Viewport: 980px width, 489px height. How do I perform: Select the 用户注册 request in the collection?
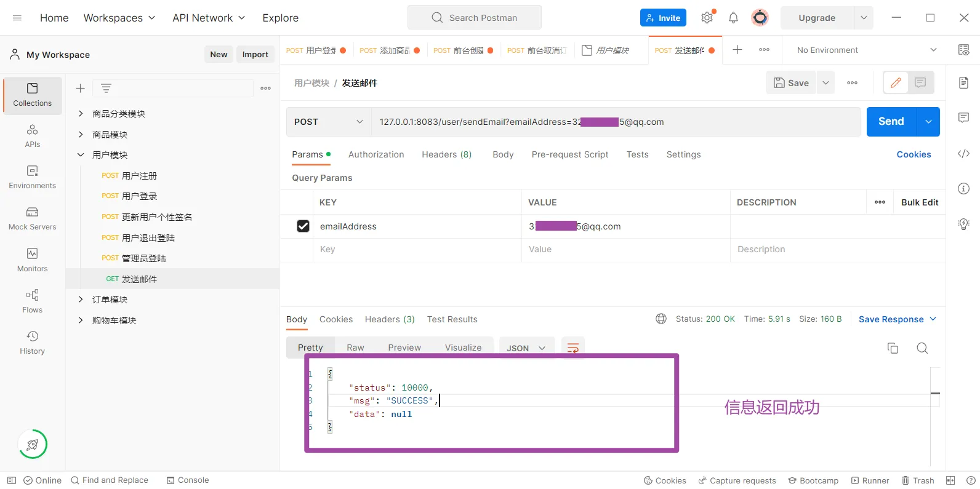139,176
